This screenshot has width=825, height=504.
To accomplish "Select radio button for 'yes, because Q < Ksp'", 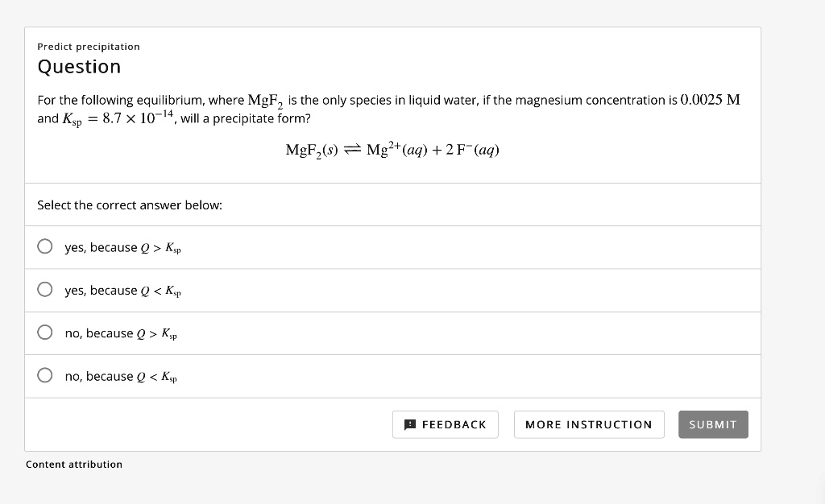I will tap(45, 290).
